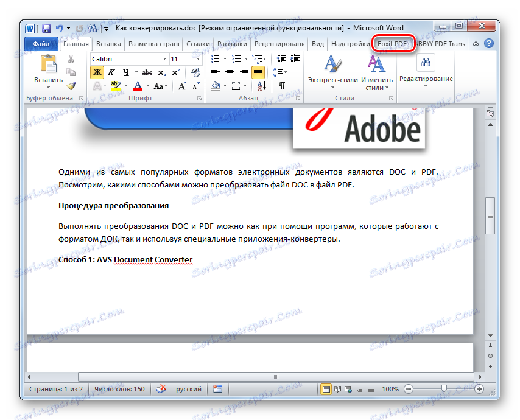Toggle italic formatting (К)
This screenshot has width=520, height=420.
click(x=111, y=72)
